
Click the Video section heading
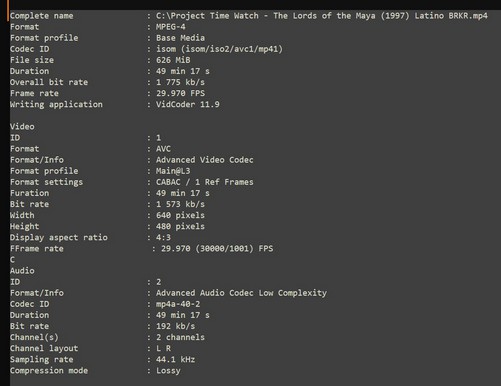[x=22, y=127]
